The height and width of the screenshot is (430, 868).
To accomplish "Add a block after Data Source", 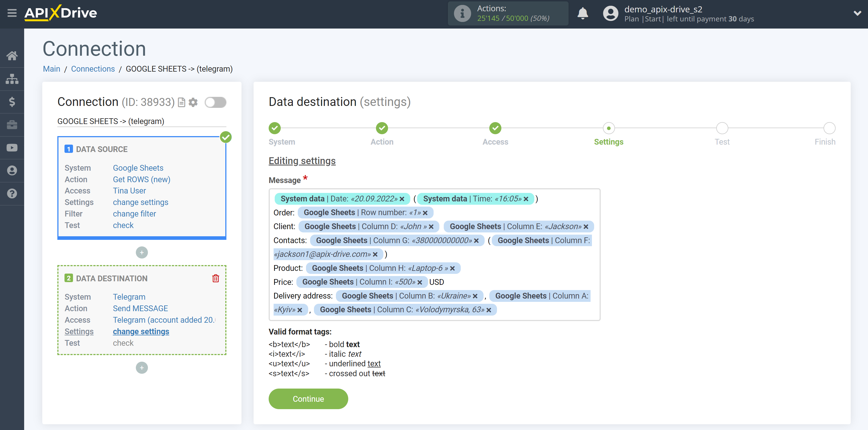I will point(142,252).
